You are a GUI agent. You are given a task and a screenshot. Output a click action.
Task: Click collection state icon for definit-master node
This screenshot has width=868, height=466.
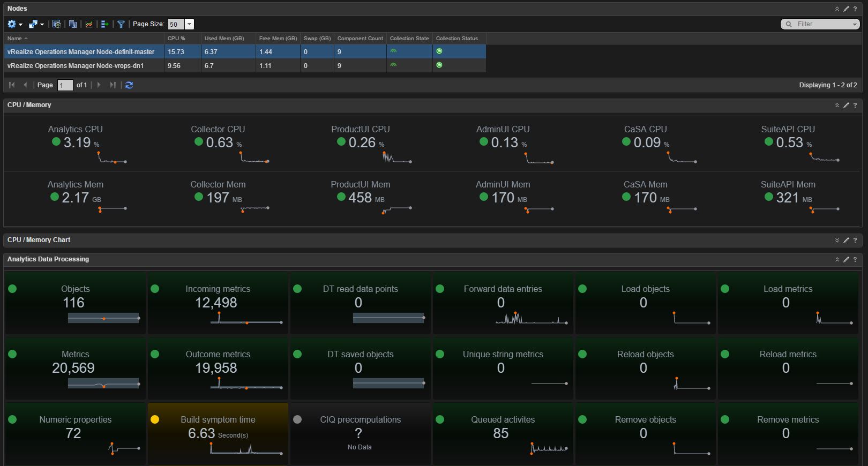393,51
